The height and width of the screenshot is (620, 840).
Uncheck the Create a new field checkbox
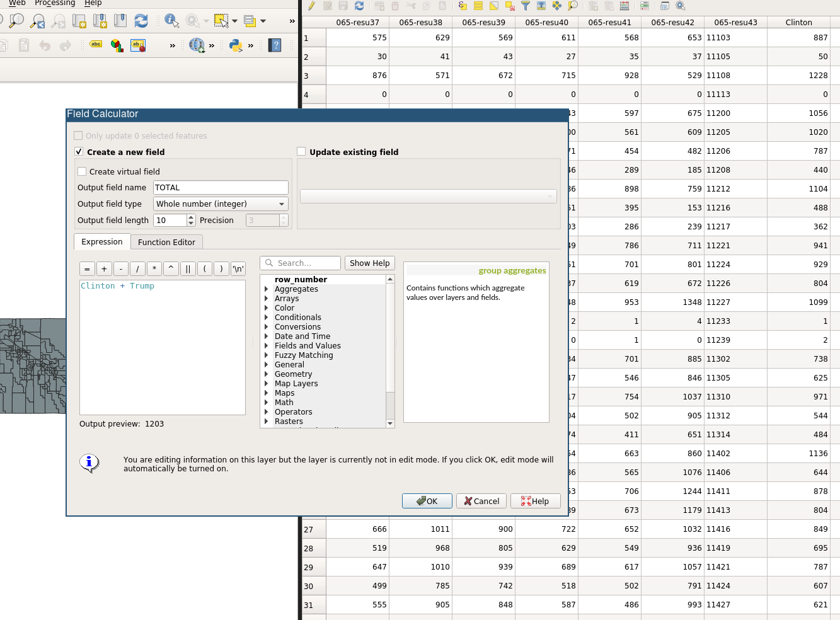click(79, 152)
